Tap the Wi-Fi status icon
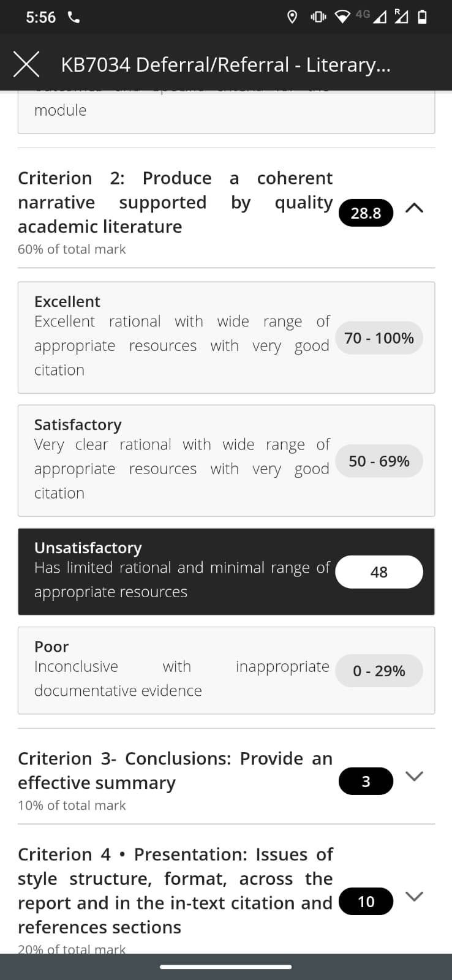The width and height of the screenshot is (452, 980). pyautogui.click(x=344, y=17)
